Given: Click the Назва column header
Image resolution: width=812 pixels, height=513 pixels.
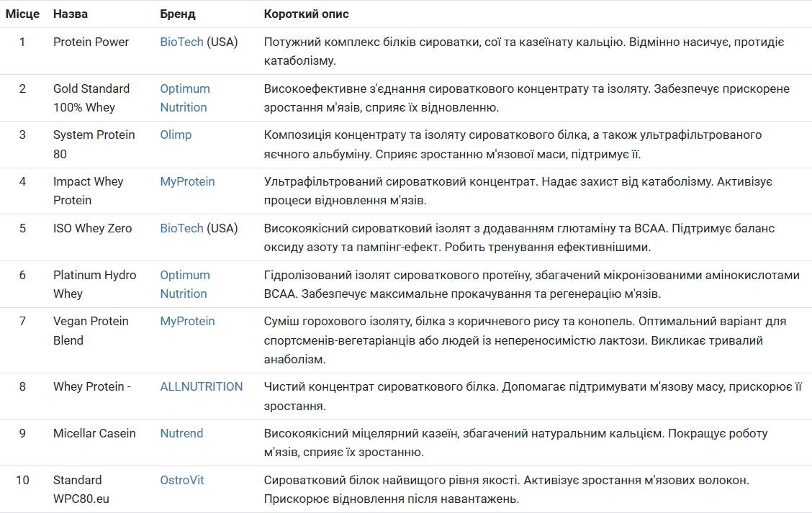Looking at the screenshot, I should (71, 14).
